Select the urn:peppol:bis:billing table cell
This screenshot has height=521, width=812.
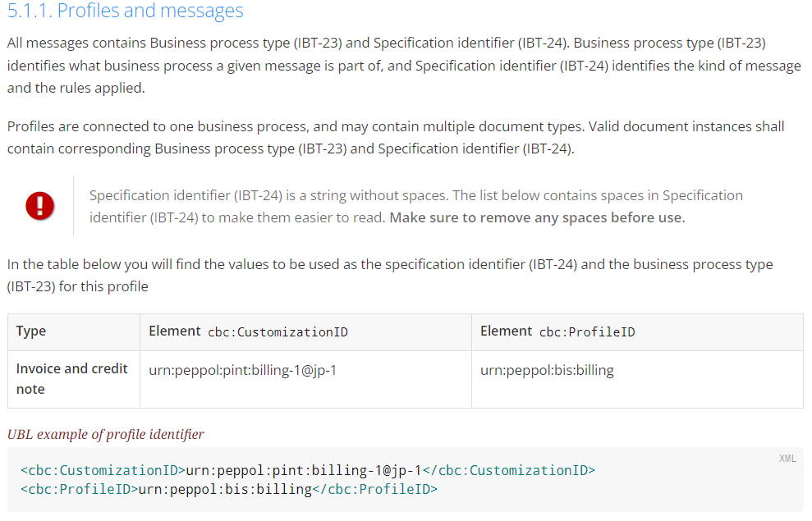click(637, 380)
